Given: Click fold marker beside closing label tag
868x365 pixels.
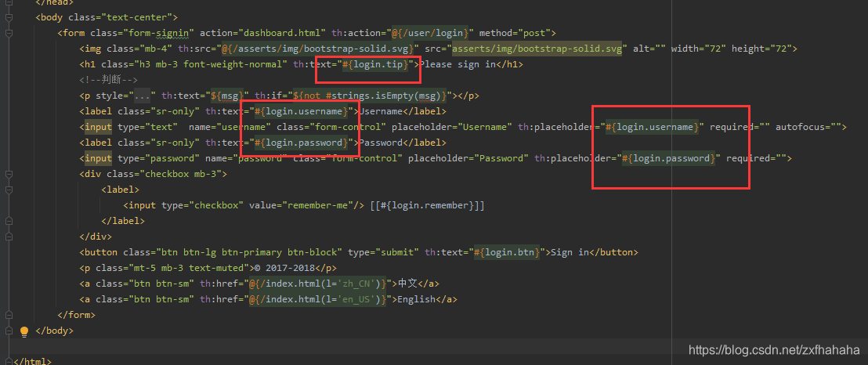Looking at the screenshot, I should [9, 221].
